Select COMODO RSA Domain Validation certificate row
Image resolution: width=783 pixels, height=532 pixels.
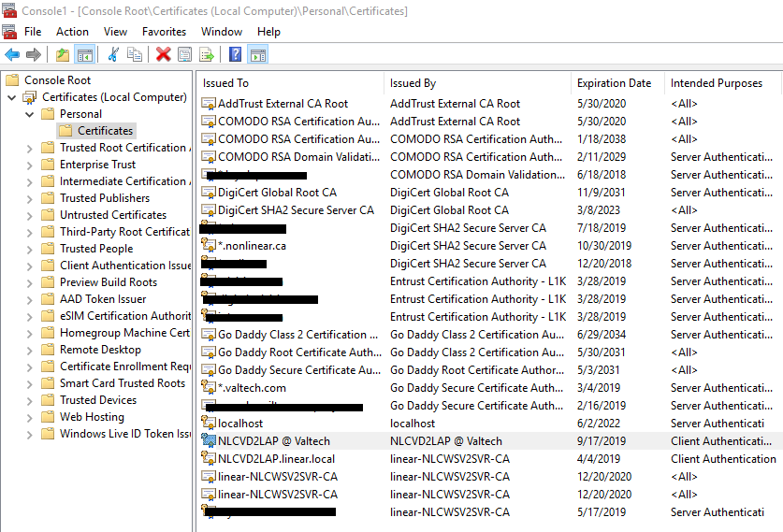coord(489,157)
